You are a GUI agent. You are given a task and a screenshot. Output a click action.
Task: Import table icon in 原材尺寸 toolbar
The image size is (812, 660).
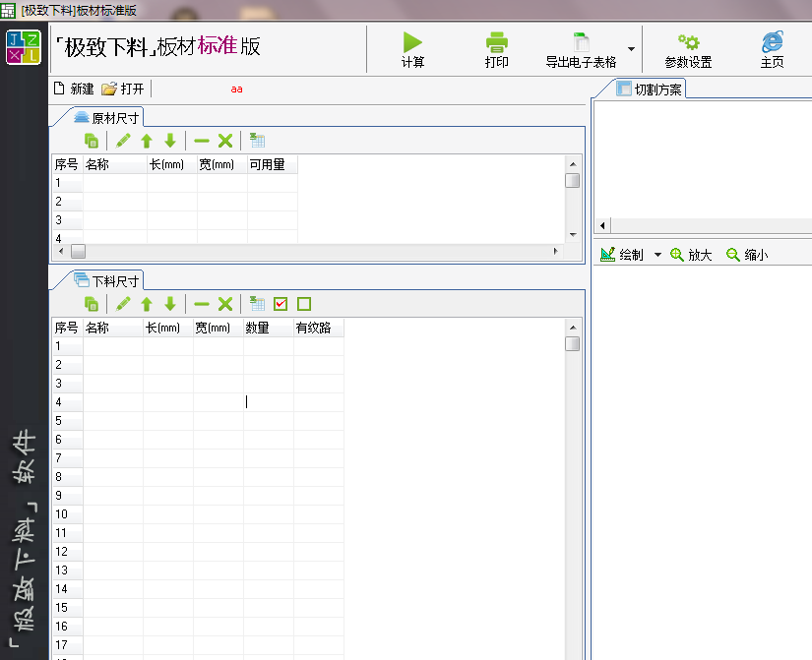257,141
